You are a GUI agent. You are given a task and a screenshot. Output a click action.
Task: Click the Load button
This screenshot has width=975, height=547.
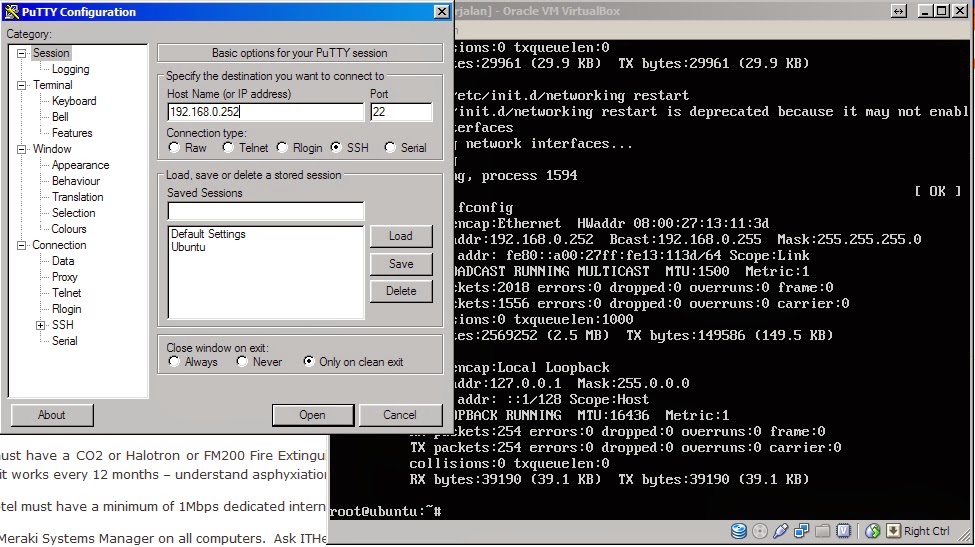click(x=401, y=236)
